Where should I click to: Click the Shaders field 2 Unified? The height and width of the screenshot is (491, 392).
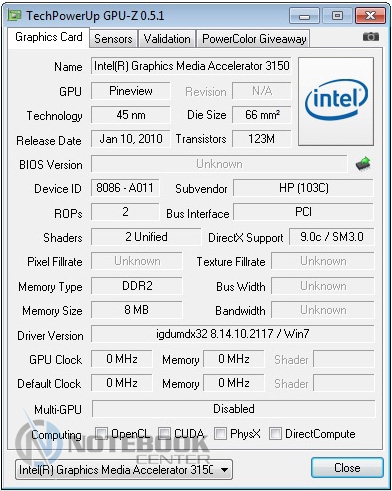click(x=146, y=237)
